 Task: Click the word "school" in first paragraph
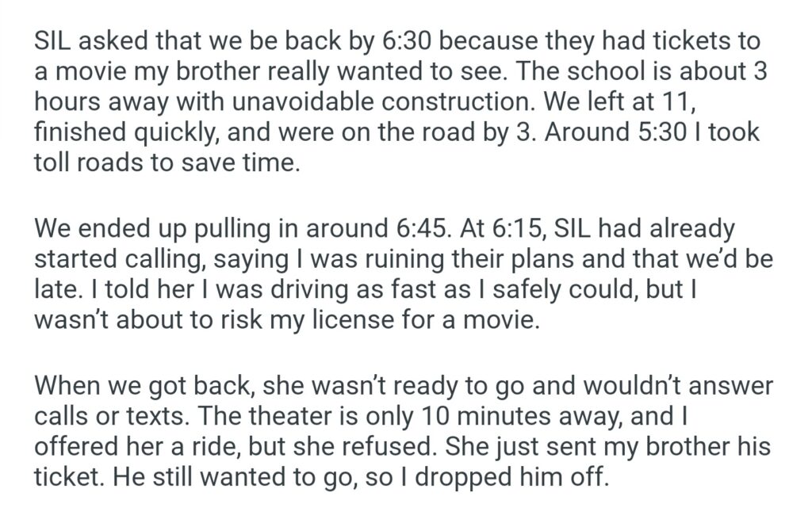(605, 71)
